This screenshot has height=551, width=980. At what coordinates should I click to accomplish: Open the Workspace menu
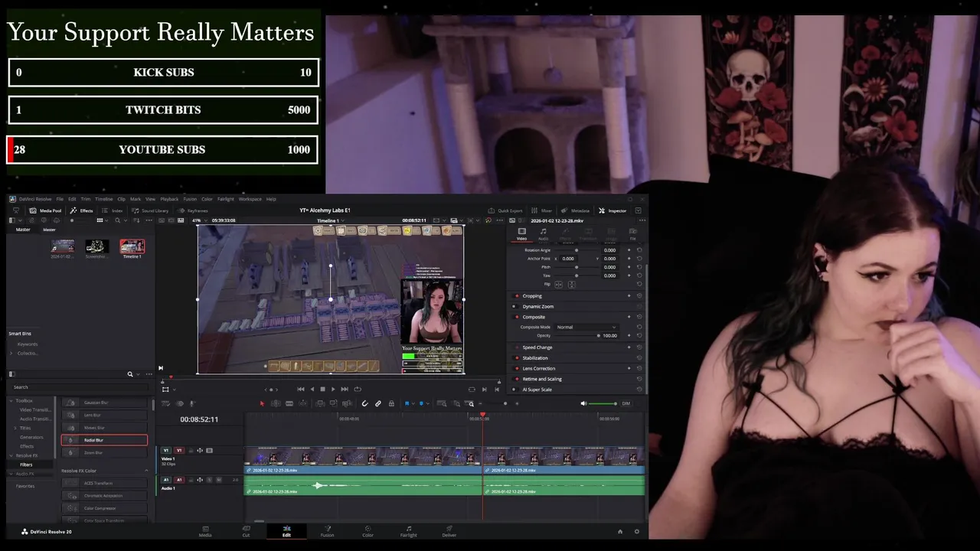[x=250, y=199]
